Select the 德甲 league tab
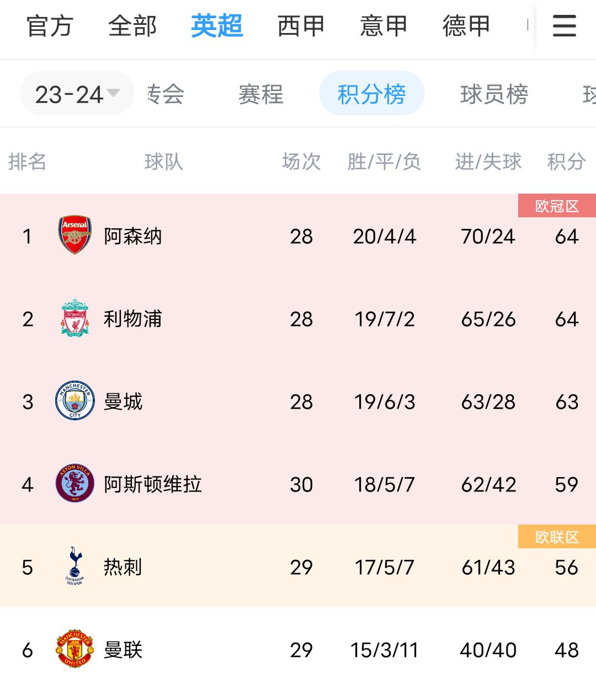596x700 pixels. coord(466,26)
